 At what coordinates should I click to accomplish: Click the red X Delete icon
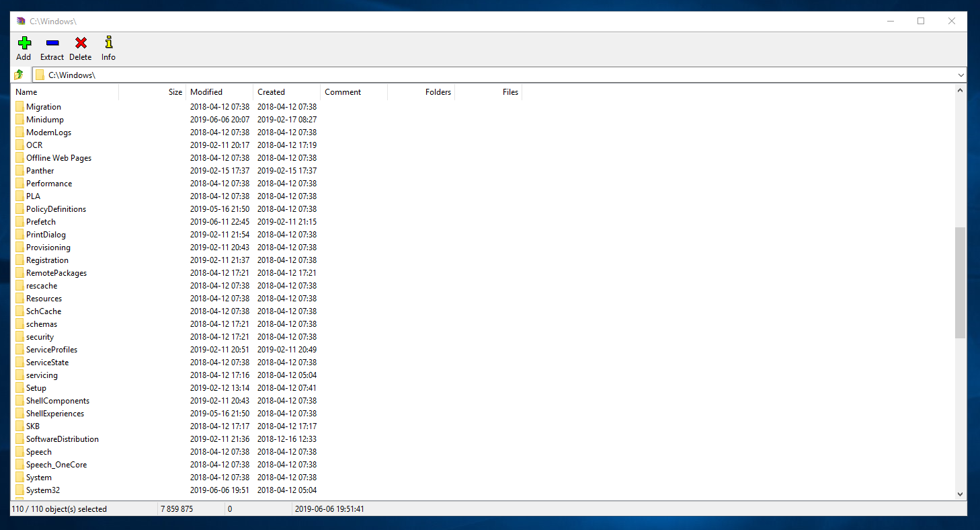pos(81,43)
